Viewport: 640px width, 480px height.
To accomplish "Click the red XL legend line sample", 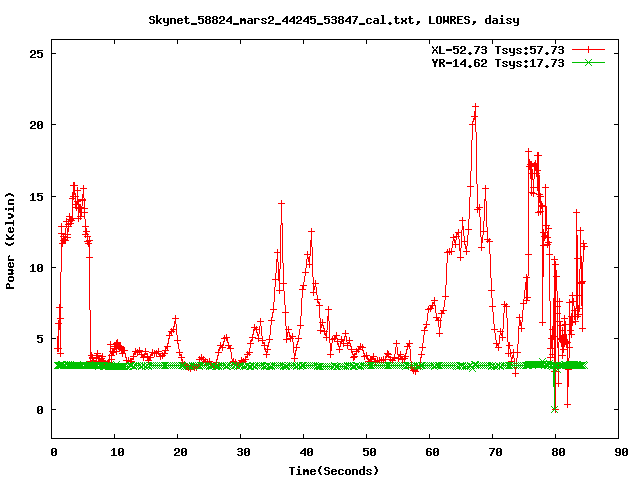I will click(588, 50).
